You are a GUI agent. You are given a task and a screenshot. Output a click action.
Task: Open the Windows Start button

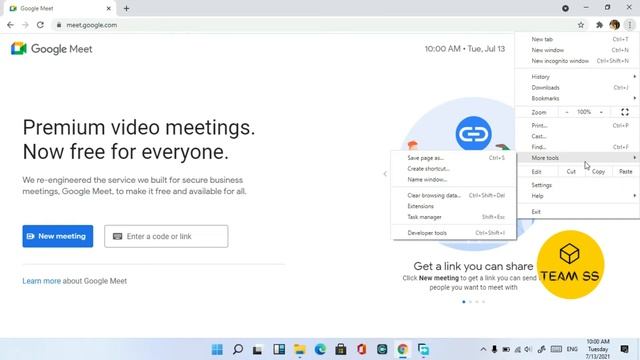pos(217,349)
